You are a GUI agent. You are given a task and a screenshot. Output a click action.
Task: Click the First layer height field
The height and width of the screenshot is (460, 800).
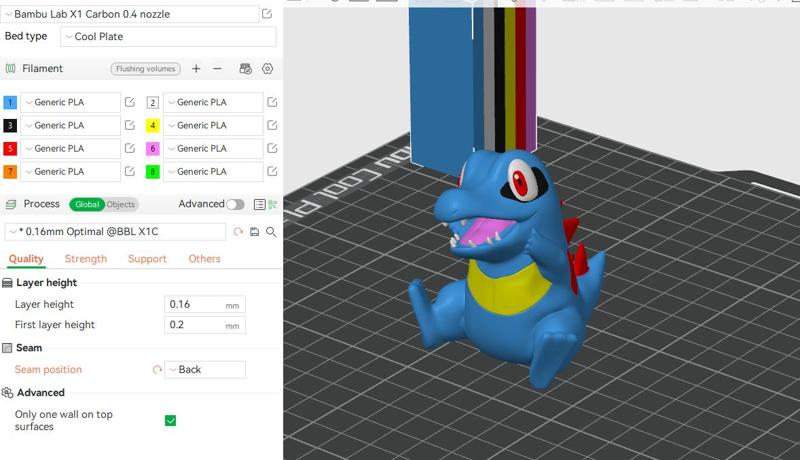click(205, 325)
